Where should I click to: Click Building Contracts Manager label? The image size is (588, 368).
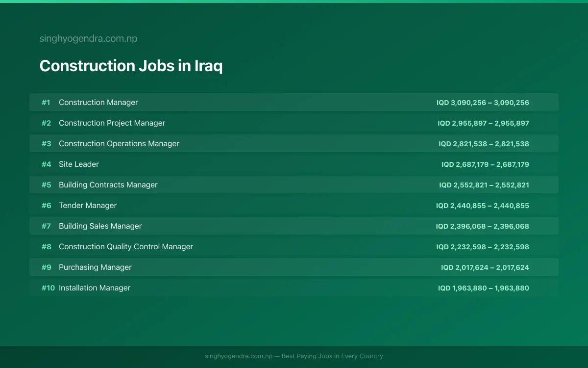tap(108, 185)
